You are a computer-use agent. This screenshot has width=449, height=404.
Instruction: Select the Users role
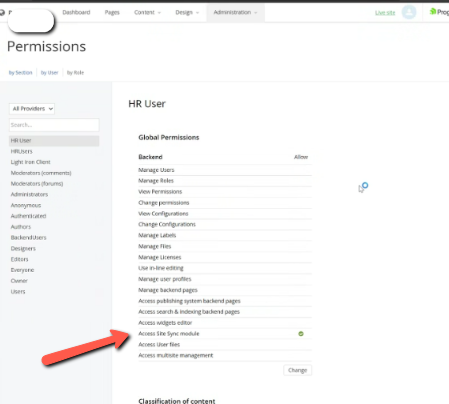tap(18, 292)
